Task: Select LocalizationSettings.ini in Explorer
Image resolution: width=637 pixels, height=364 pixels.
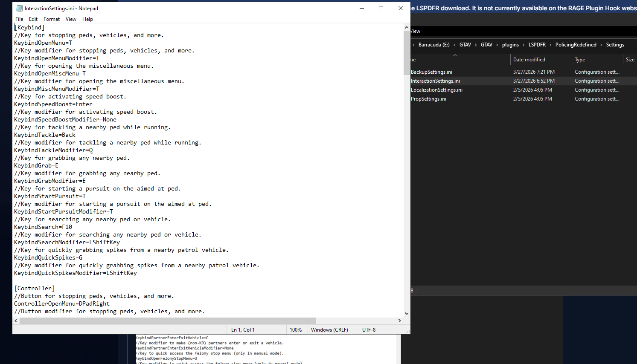Action: (436, 90)
